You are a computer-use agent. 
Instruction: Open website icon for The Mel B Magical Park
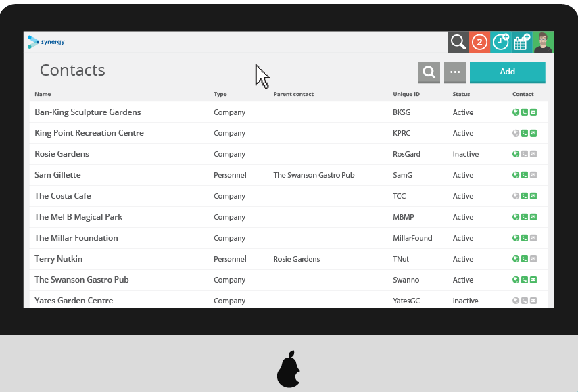[516, 217]
